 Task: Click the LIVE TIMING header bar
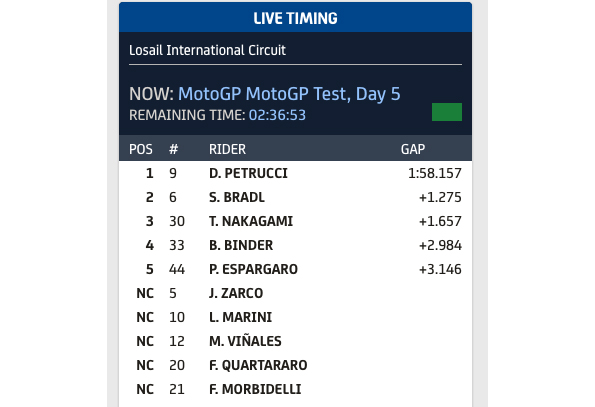pyautogui.click(x=295, y=17)
